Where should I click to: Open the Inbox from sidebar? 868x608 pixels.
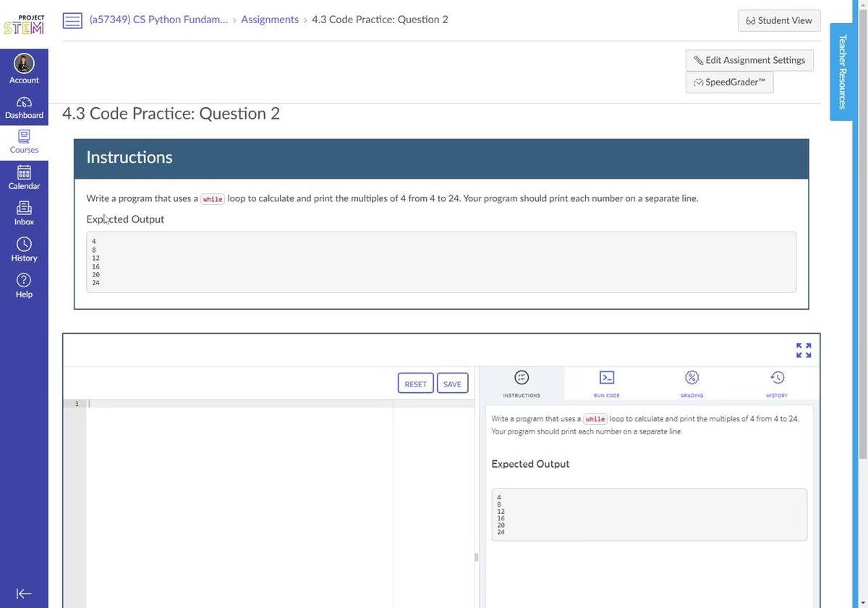pos(24,214)
